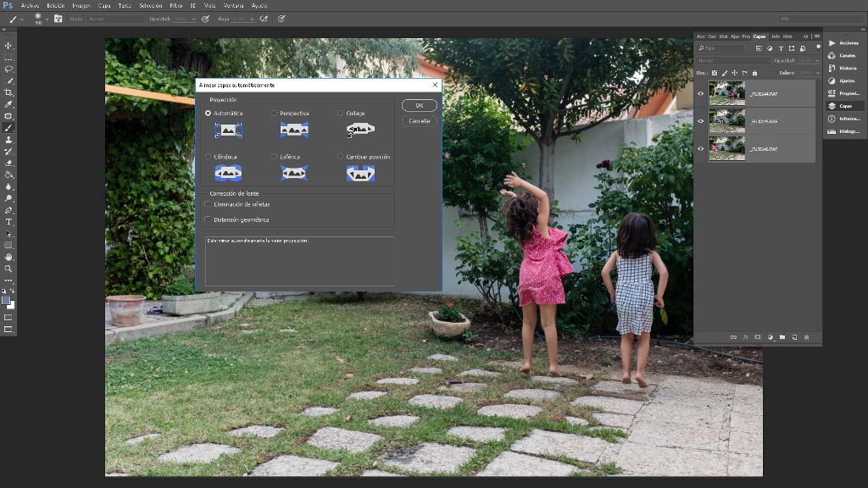Screen dimensions: 868x488
Task: Choose the Collage projection radio button
Action: [341, 113]
